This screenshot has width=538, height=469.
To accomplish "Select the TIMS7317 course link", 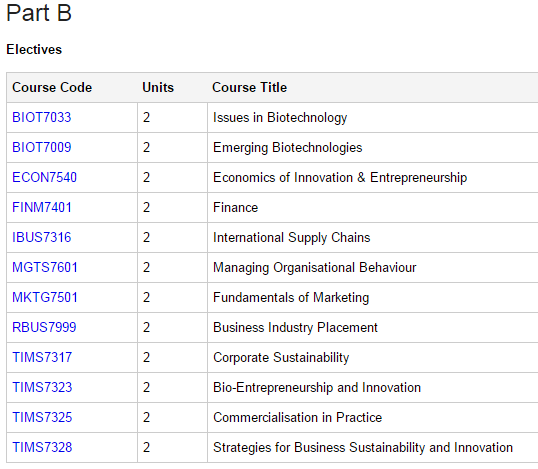I will point(42,357).
